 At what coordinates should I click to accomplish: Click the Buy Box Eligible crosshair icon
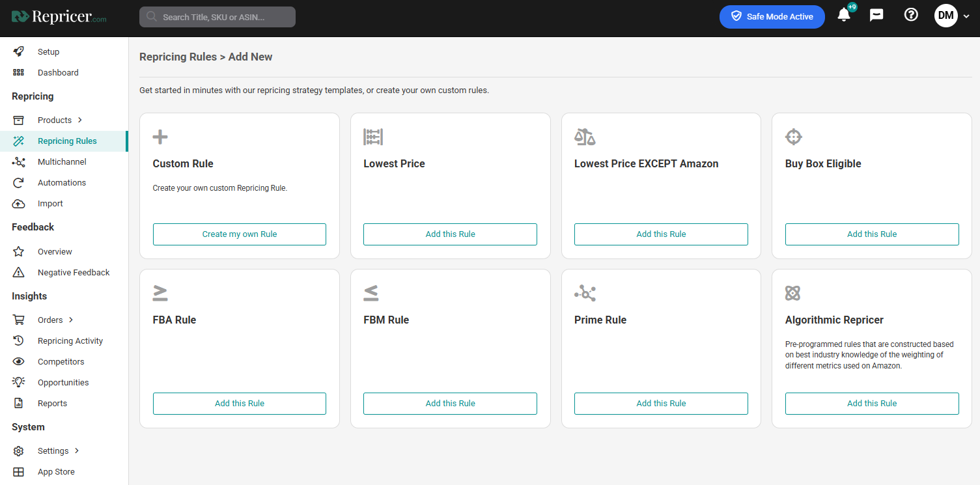pos(793,137)
